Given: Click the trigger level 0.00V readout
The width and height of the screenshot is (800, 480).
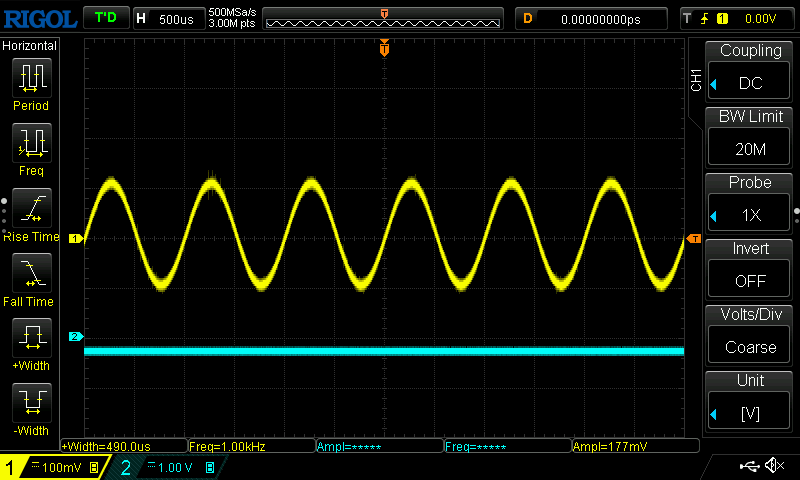Looking at the screenshot, I should [760, 19].
